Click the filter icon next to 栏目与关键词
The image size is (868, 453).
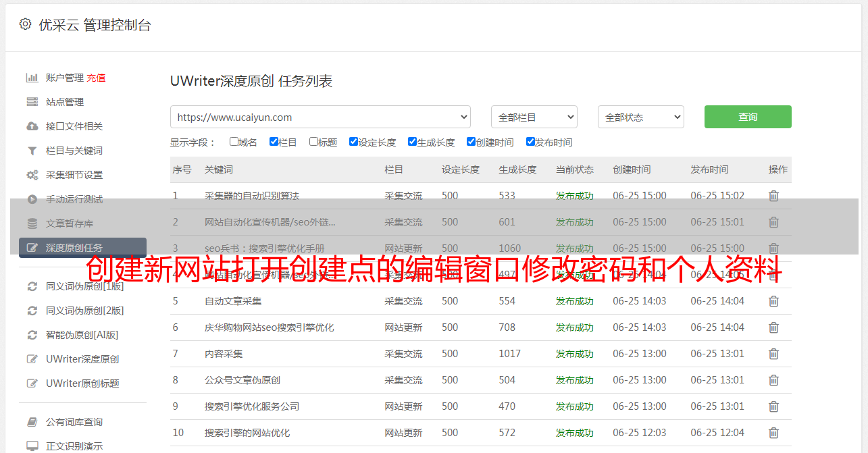coord(32,151)
